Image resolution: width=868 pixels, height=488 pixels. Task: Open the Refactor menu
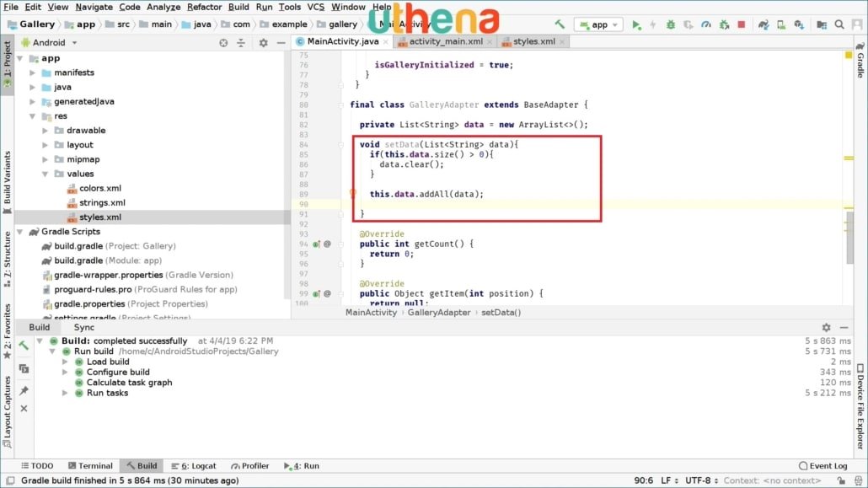point(204,8)
